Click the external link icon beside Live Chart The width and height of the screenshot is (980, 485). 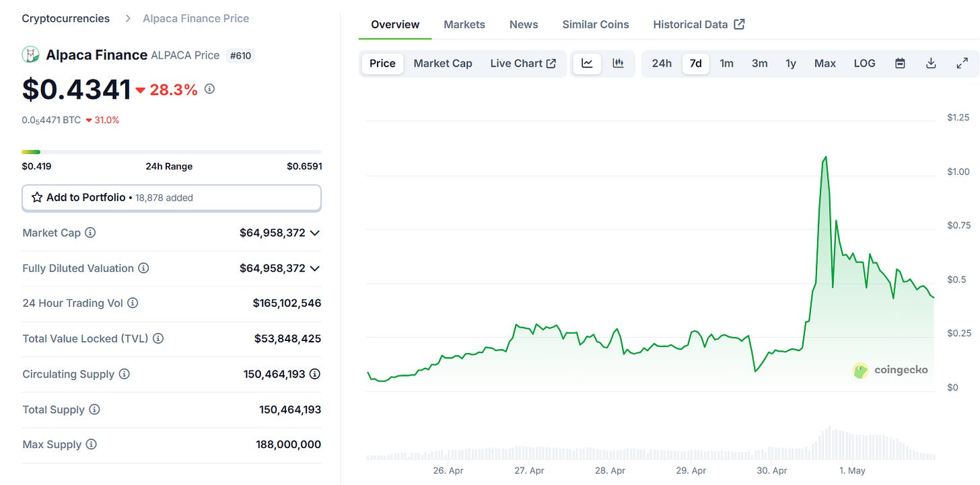click(x=551, y=63)
